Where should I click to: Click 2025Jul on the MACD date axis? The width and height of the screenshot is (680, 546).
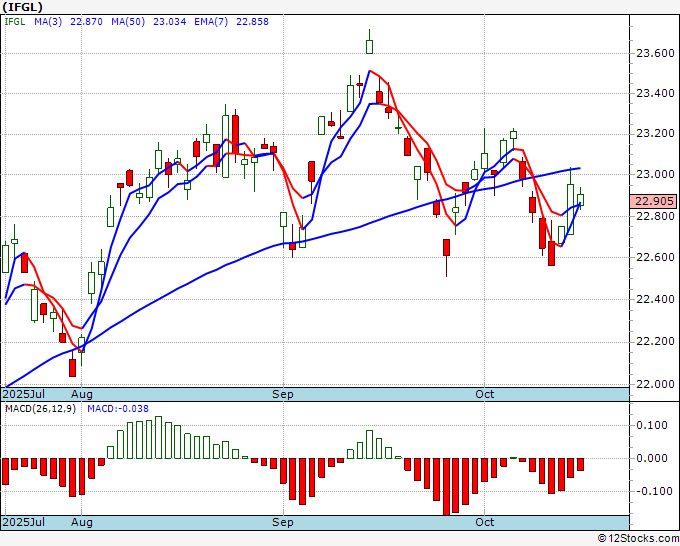click(24, 522)
